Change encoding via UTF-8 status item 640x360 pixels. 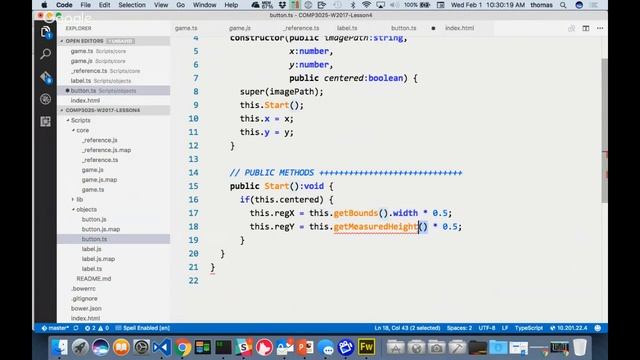tap(487, 328)
